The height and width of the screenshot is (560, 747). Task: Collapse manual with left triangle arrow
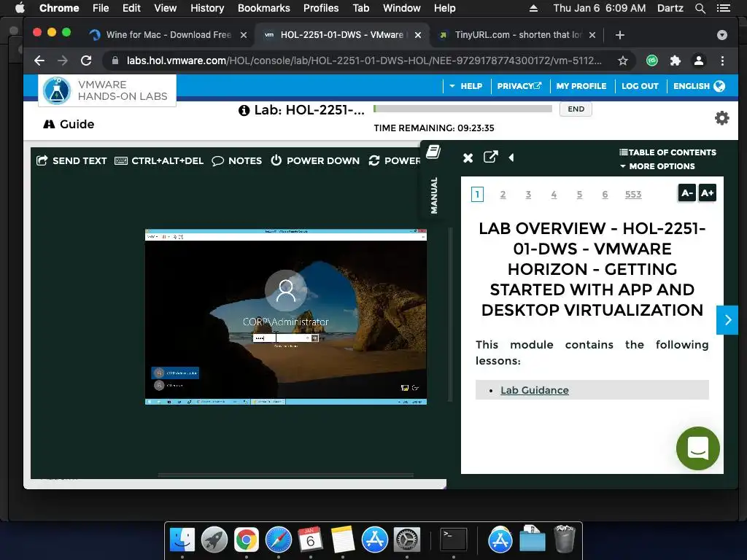click(511, 157)
